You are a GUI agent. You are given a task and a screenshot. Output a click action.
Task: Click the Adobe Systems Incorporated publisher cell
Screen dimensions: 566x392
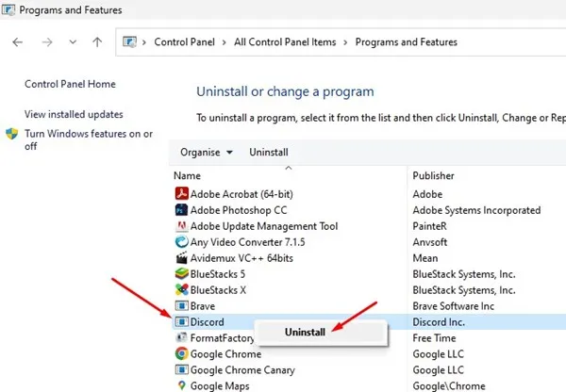click(x=476, y=210)
